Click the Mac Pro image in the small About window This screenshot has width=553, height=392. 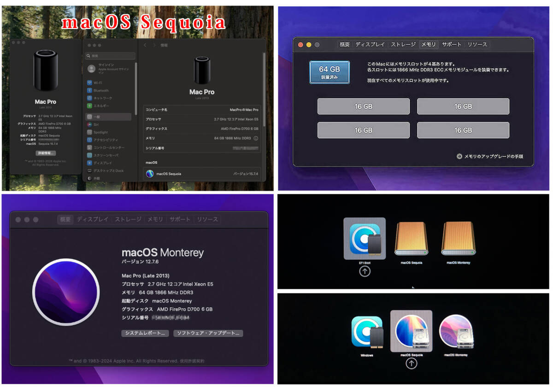click(x=45, y=70)
